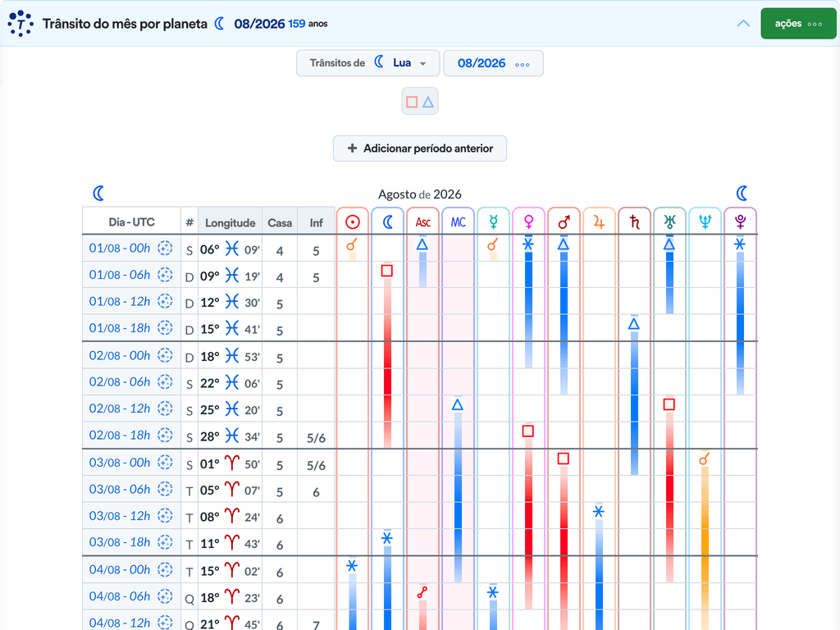This screenshot has width=840, height=630.
Task: Open chart wheel icon for 01/08 - 00h
Action: point(165,248)
